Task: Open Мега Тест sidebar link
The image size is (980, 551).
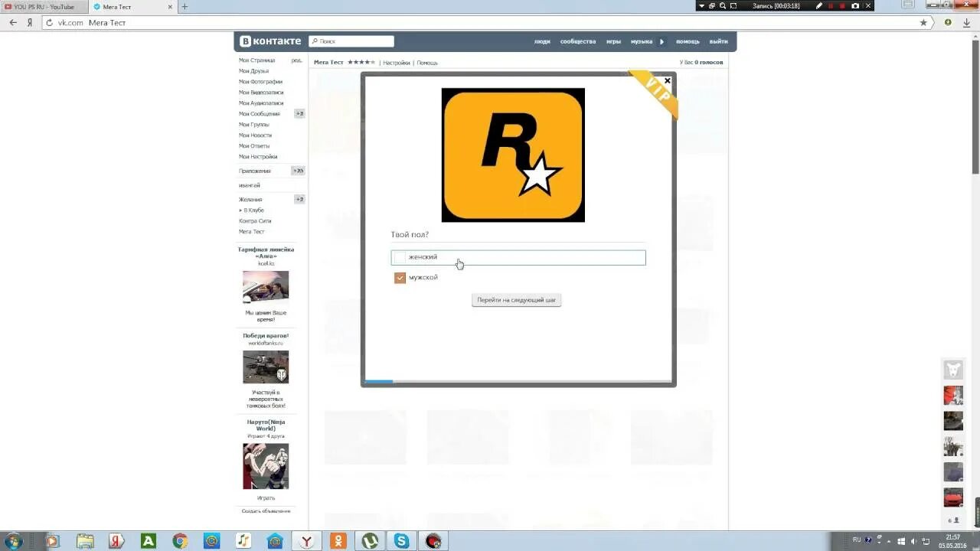Action: (251, 232)
